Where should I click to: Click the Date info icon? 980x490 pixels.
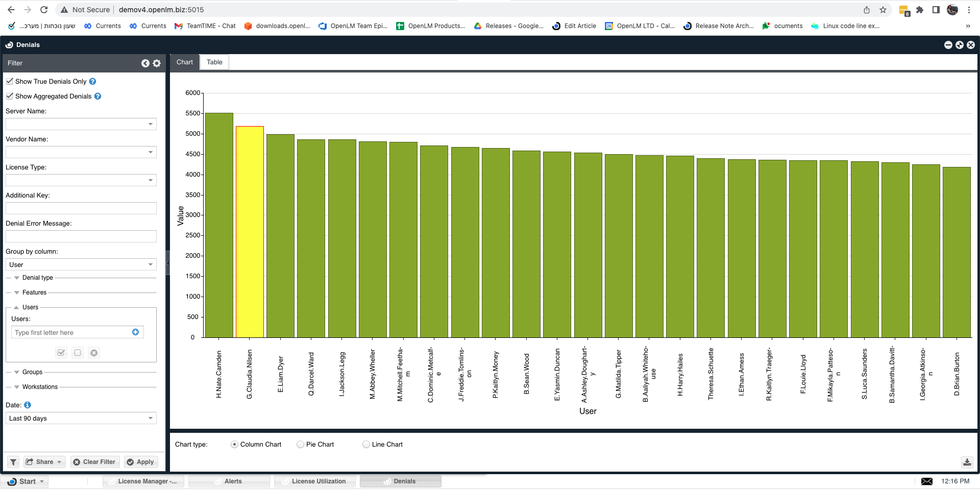(x=28, y=405)
